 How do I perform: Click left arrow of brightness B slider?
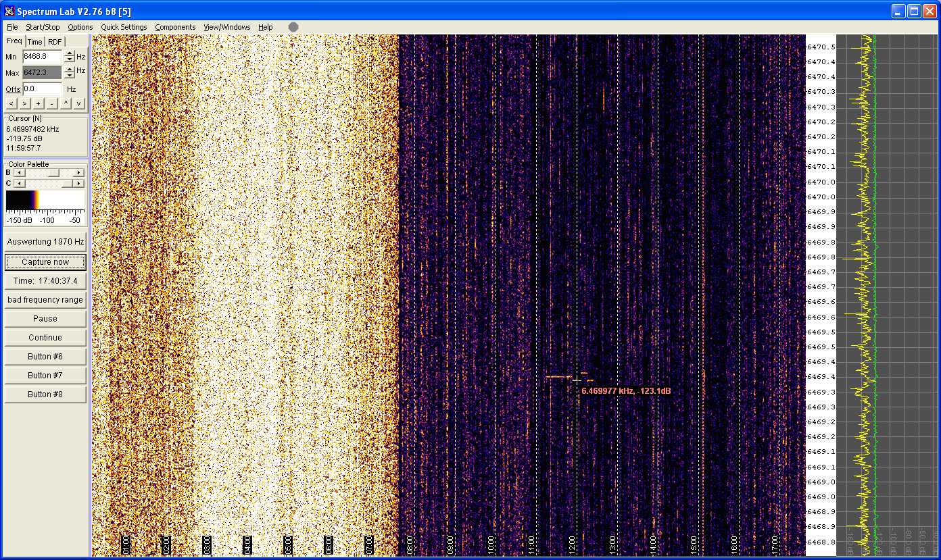click(19, 173)
